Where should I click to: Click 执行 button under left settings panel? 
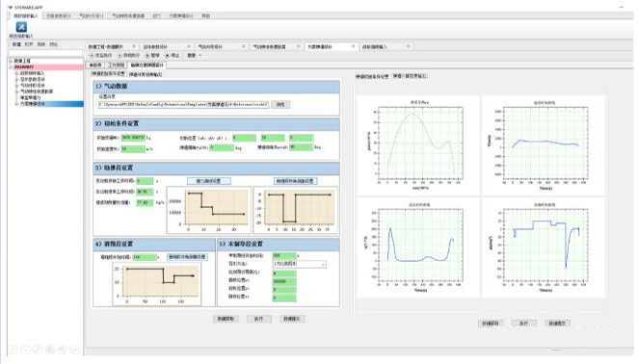(x=259, y=319)
